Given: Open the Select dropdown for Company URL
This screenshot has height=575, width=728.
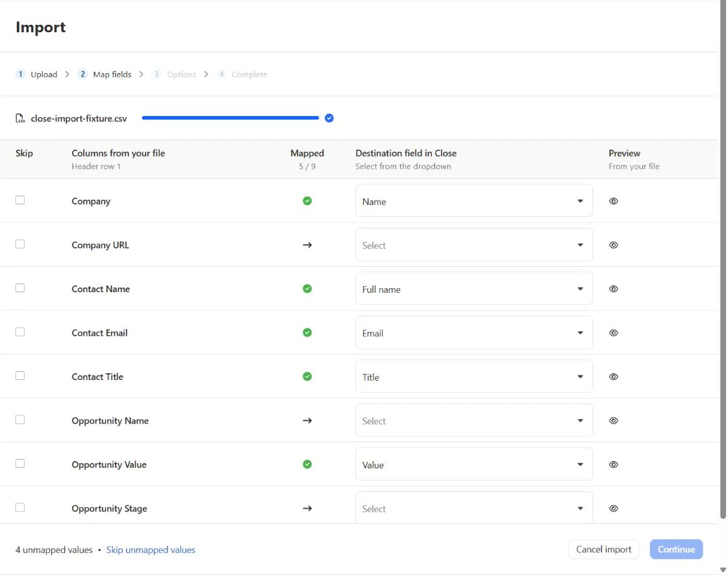Looking at the screenshot, I should click(x=474, y=245).
